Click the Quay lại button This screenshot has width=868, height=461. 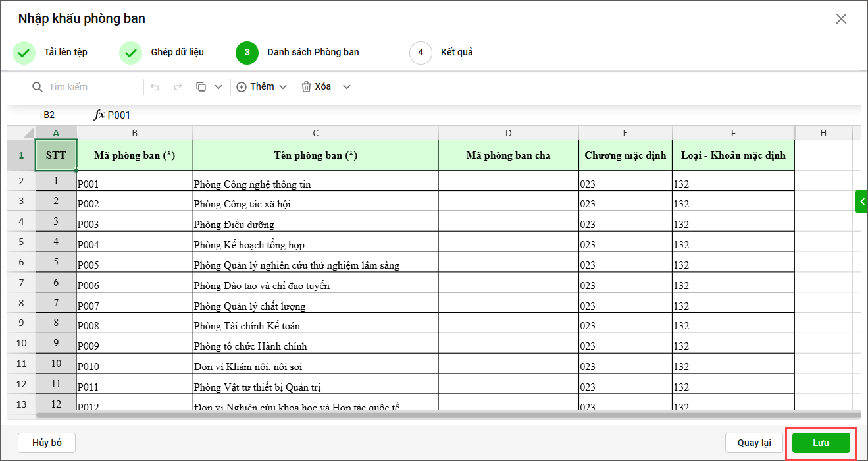pos(753,443)
